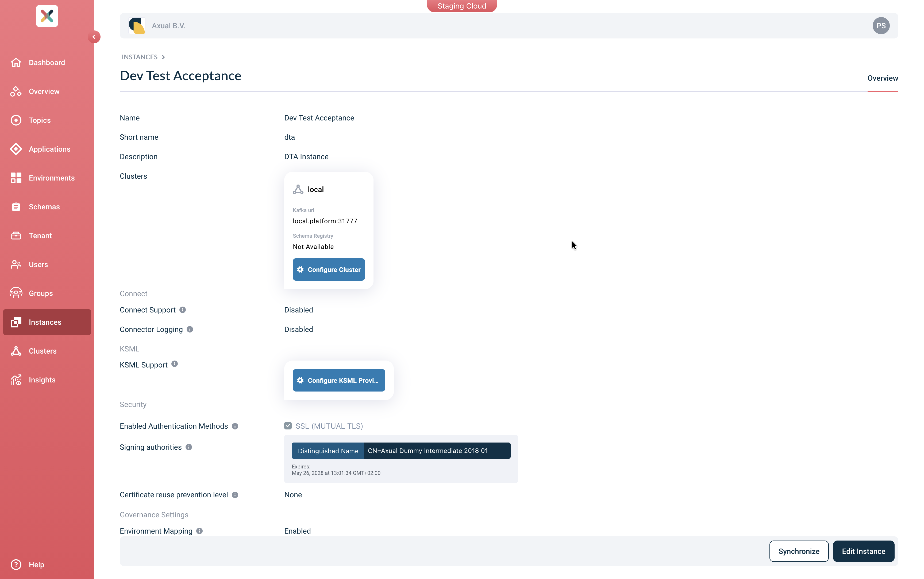This screenshot has height=579, width=924.
Task: Go to the Clusters page
Action: point(43,351)
